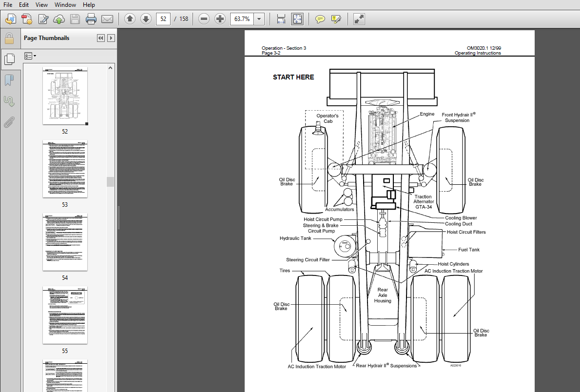Click the thumbnails panel scrollbar handle
580x392 pixels.
pos(110,182)
